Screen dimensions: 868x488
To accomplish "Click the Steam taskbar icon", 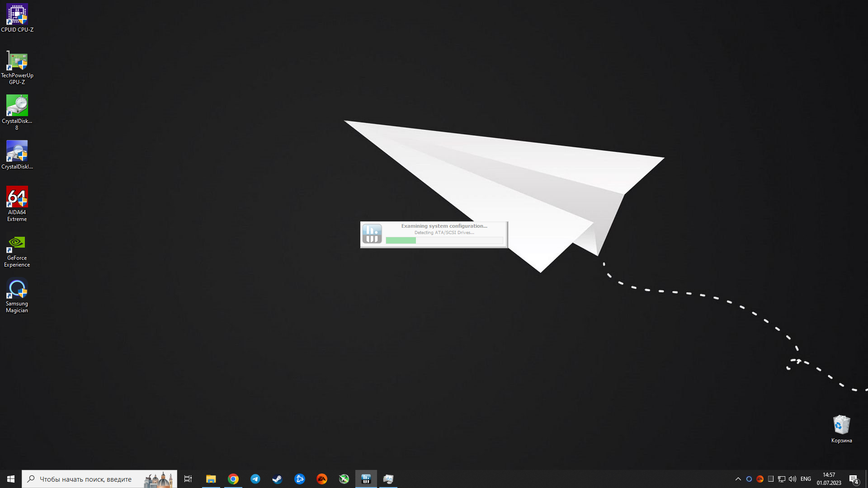I will coord(277,479).
